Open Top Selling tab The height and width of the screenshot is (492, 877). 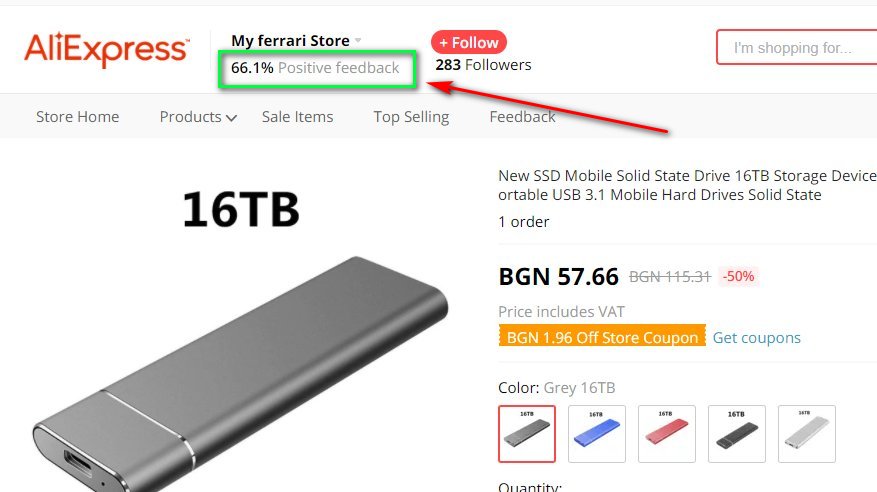[x=411, y=116]
